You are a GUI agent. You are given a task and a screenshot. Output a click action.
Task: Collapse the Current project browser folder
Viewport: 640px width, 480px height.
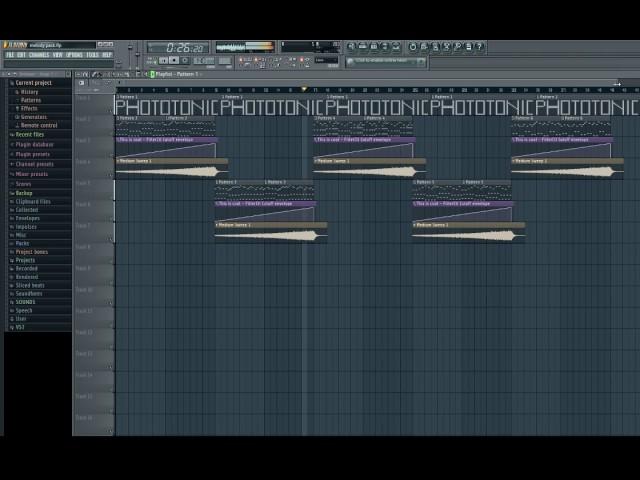click(33, 83)
